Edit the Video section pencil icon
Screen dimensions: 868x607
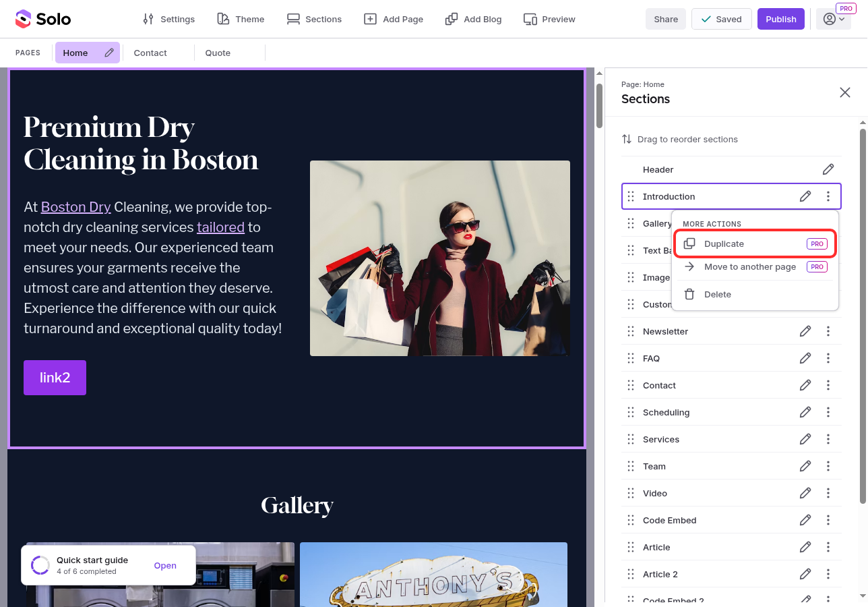point(805,493)
